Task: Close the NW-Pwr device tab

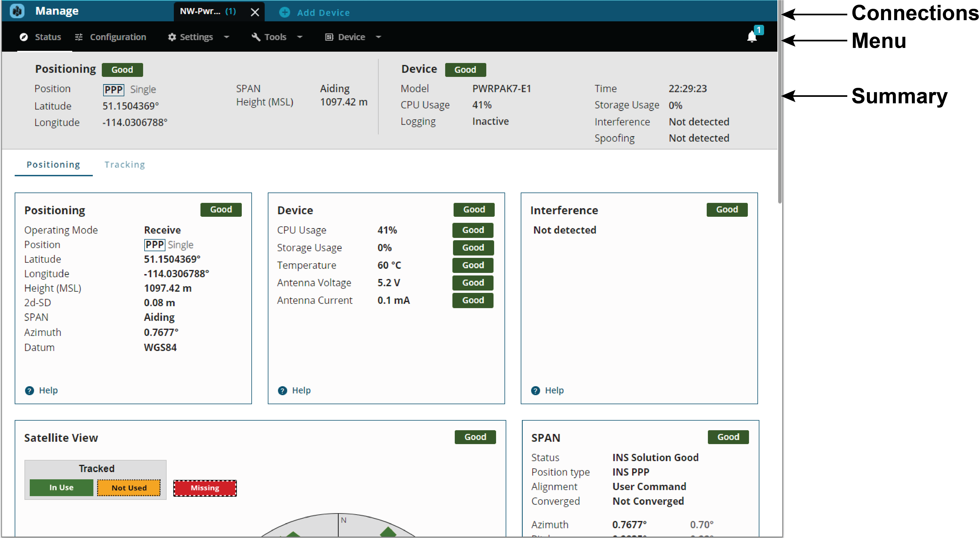Action: pos(255,13)
